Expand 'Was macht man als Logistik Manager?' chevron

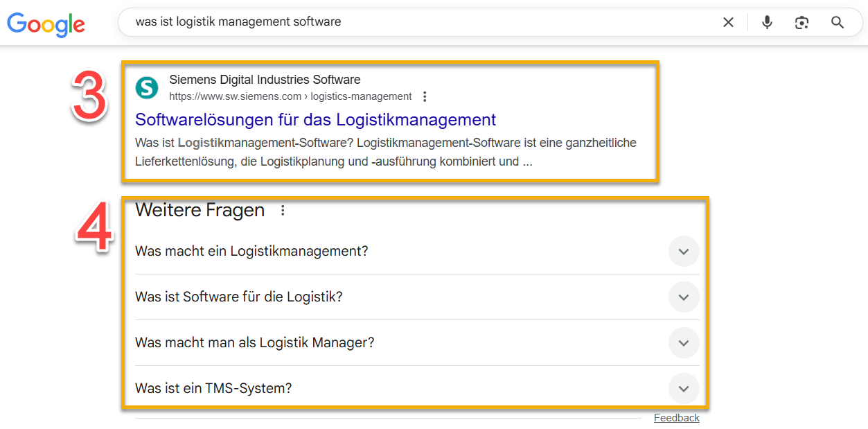[x=684, y=343]
